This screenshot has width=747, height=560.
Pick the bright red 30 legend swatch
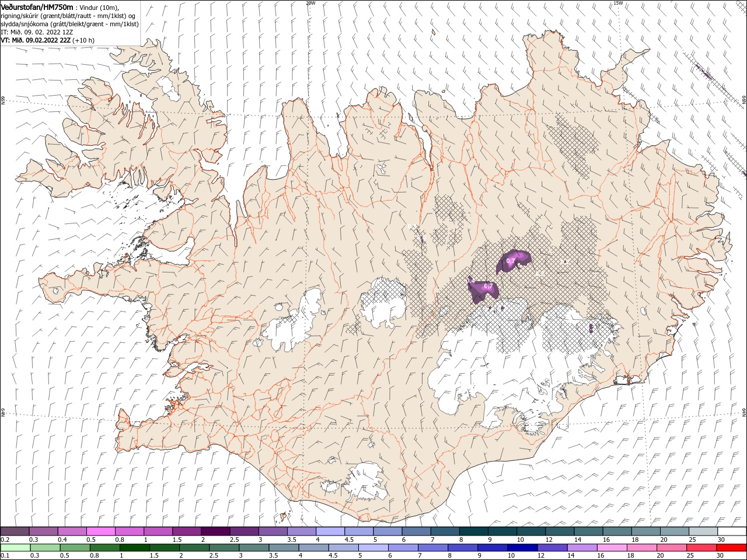(732, 548)
